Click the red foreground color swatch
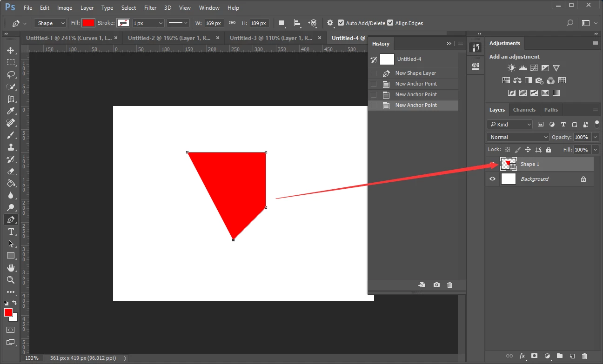Viewport: 603px width, 364px height. (x=8, y=312)
